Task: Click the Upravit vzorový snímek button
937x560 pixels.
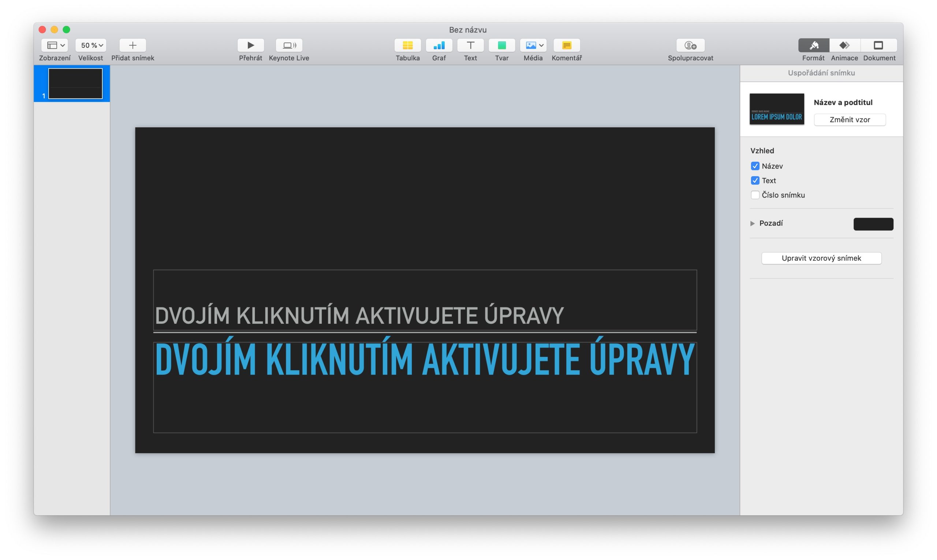Action: [821, 258]
